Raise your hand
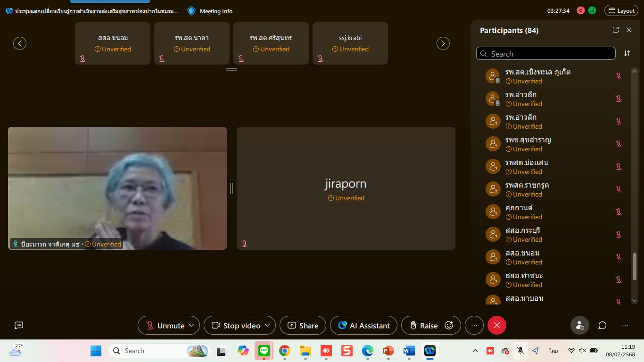 (x=423, y=325)
